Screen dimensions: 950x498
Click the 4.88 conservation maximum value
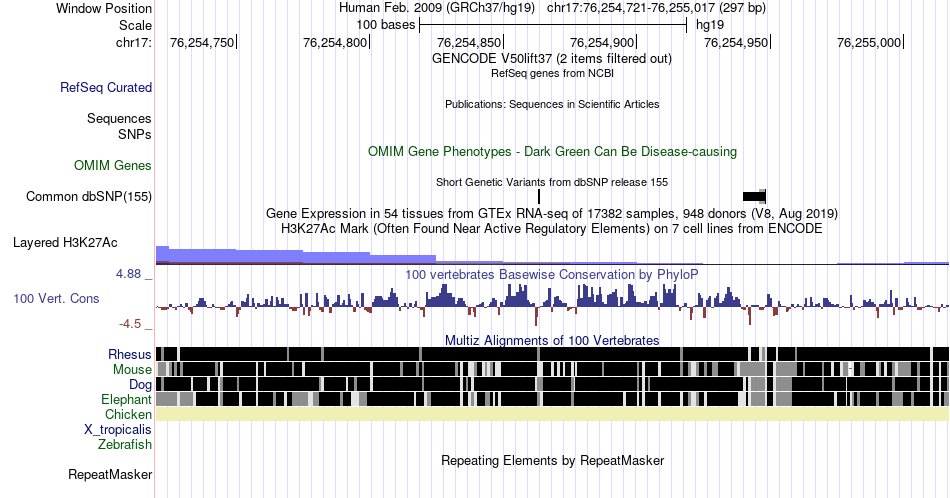pyautogui.click(x=128, y=274)
